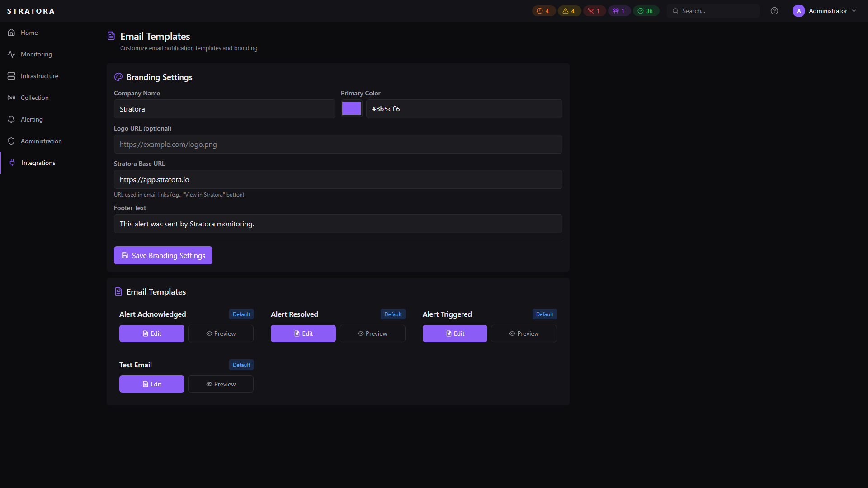The width and height of the screenshot is (868, 488).
Task: Click the orange critical alerts badge showing 4
Action: click(543, 11)
